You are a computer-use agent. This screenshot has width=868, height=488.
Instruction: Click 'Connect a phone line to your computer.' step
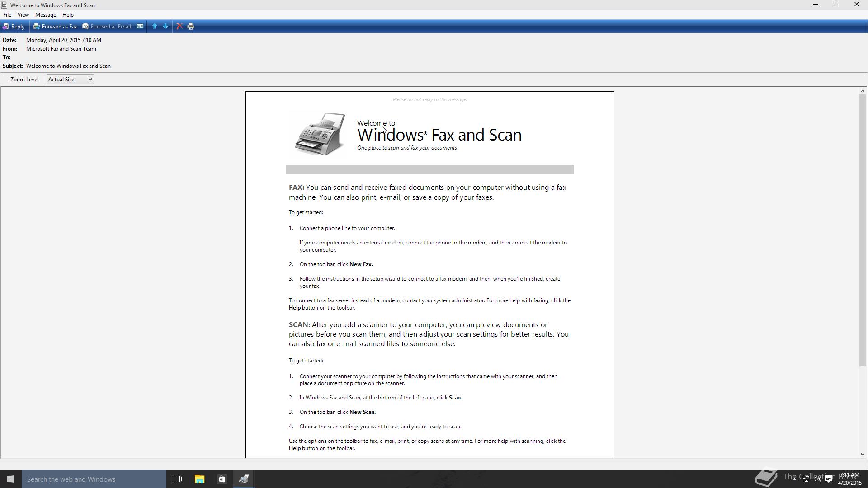pyautogui.click(x=347, y=228)
